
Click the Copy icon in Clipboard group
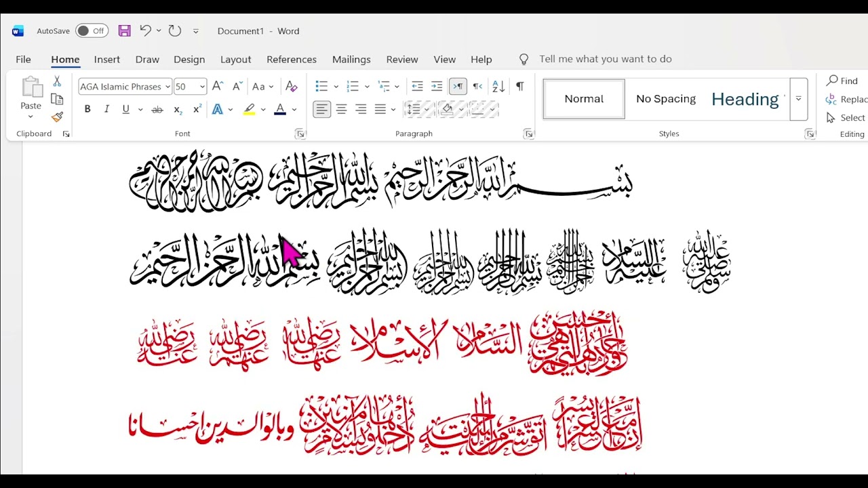57,99
